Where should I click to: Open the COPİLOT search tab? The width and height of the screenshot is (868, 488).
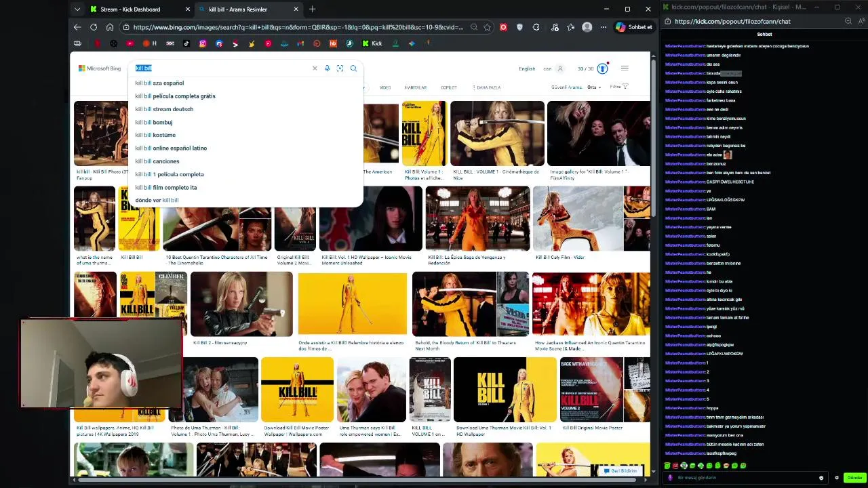tap(448, 87)
